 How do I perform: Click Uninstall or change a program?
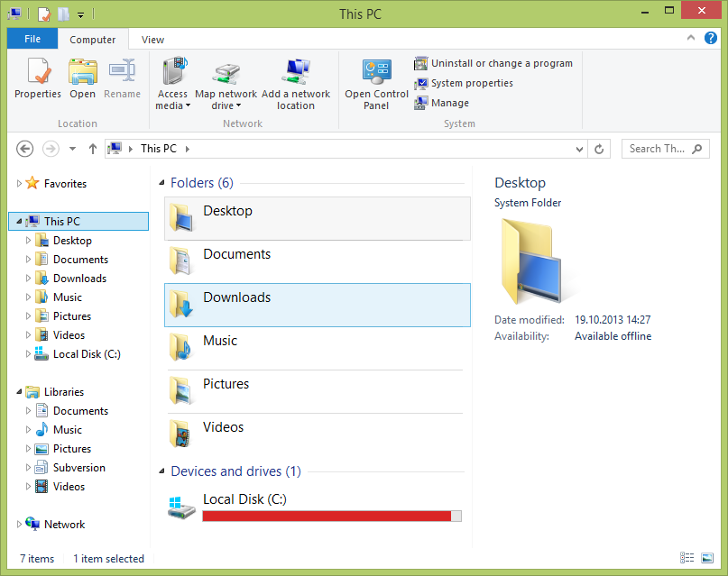pos(493,63)
